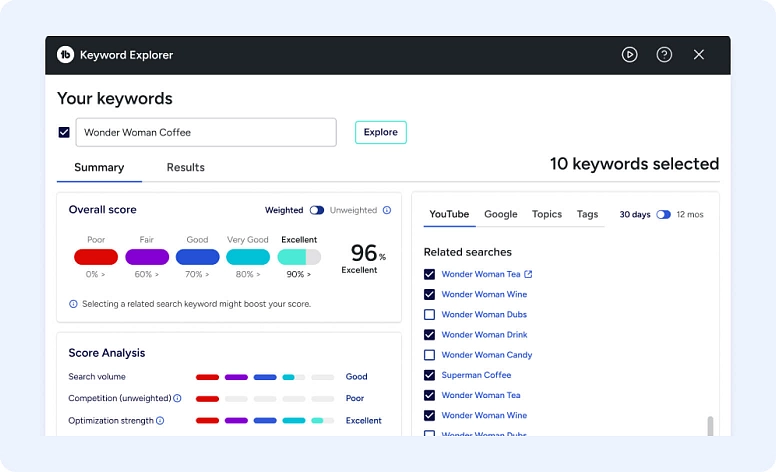Click the Explore button

click(381, 132)
